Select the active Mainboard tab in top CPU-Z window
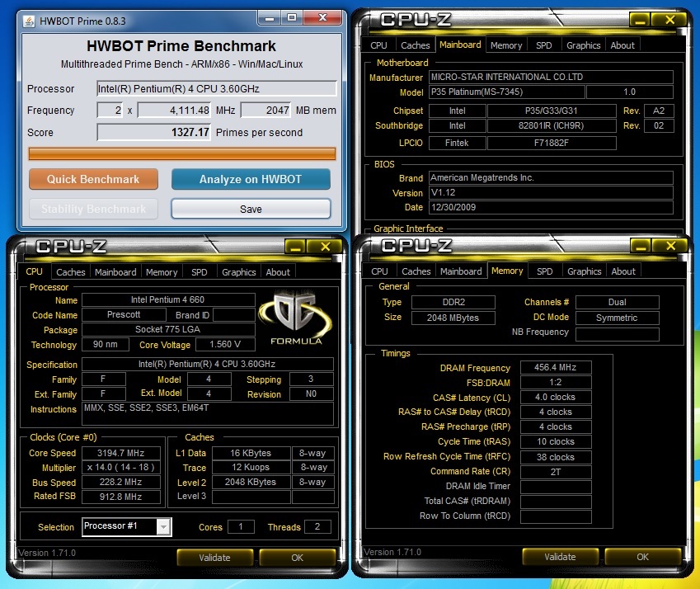 460,45
